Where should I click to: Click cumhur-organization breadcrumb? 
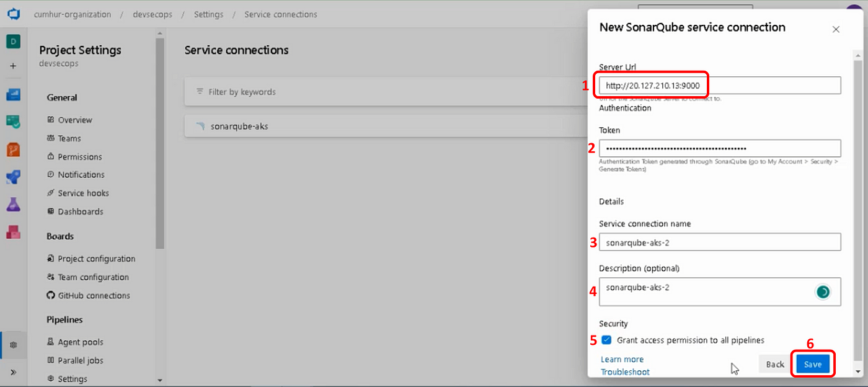[x=73, y=14]
